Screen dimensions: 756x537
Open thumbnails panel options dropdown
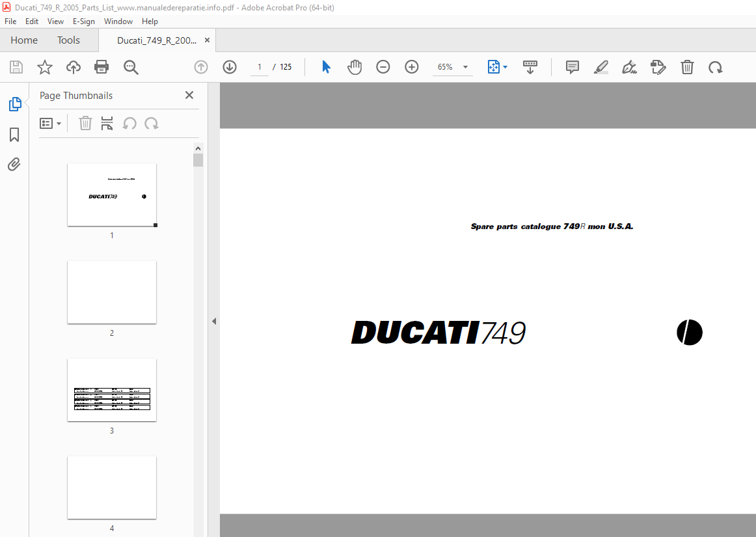50,124
